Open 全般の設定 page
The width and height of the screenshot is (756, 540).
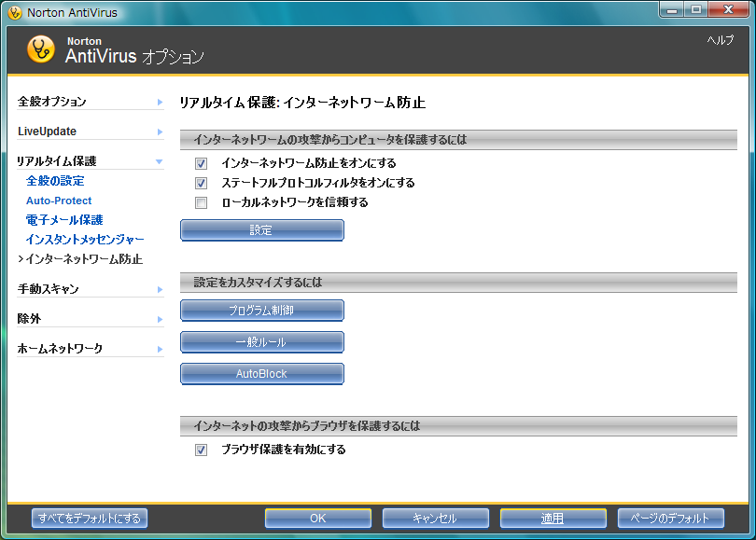click(x=55, y=181)
